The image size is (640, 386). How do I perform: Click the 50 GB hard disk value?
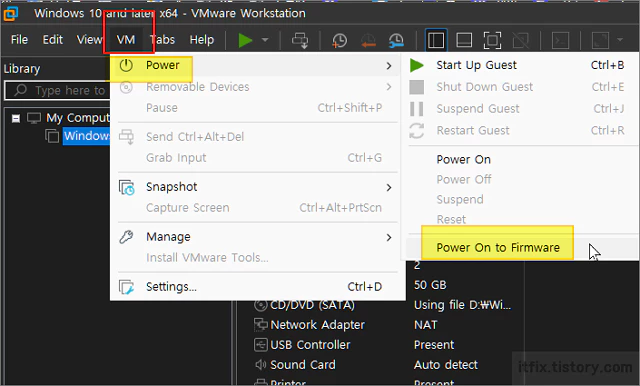[430, 285]
